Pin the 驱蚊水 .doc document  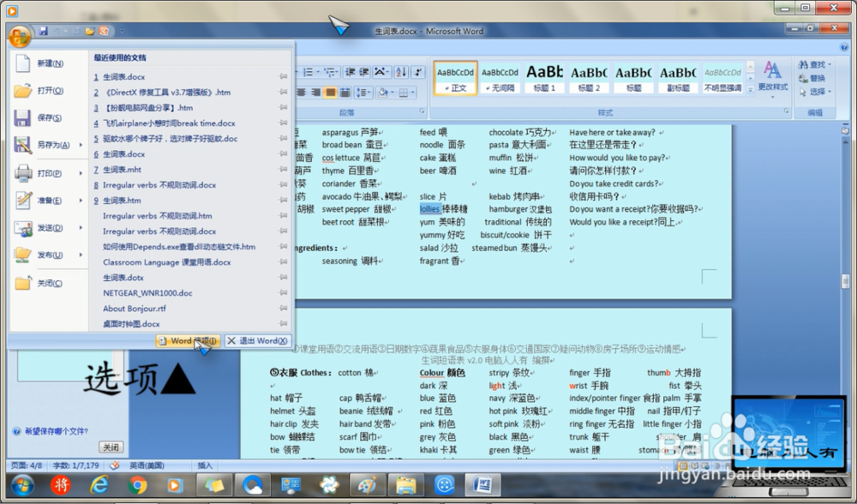pyautogui.click(x=283, y=139)
